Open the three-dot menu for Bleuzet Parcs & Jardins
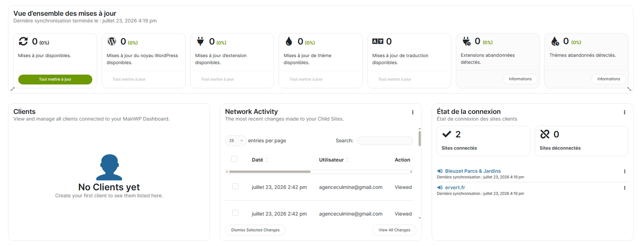Screen dimensions: 644x246 (x=625, y=171)
